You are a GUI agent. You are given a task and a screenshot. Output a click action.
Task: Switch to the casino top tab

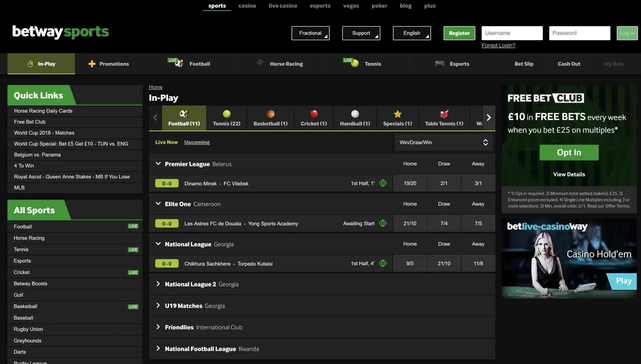point(247,6)
